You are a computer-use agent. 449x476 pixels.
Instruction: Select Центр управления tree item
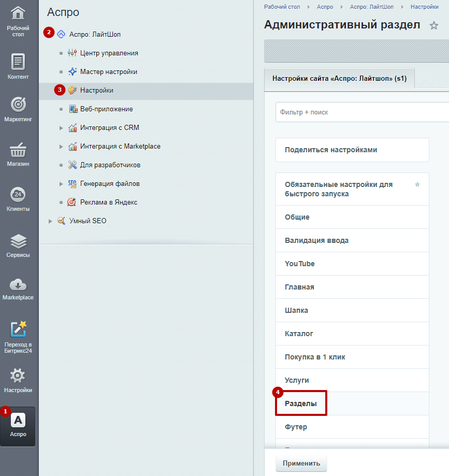pyautogui.click(x=109, y=53)
